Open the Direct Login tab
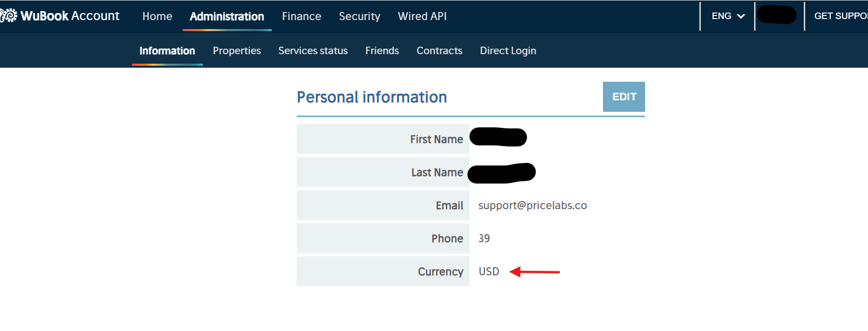868x331 pixels. click(x=508, y=51)
